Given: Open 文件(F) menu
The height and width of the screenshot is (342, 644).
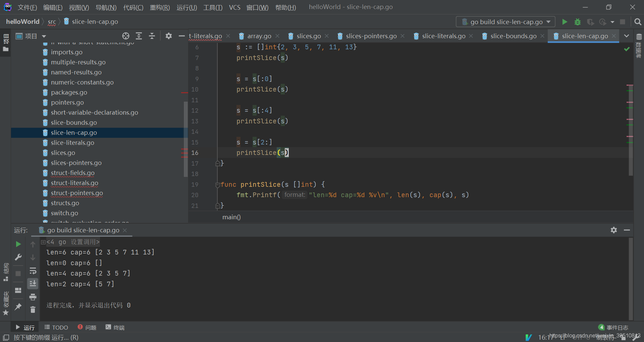Looking at the screenshot, I should point(27,7).
